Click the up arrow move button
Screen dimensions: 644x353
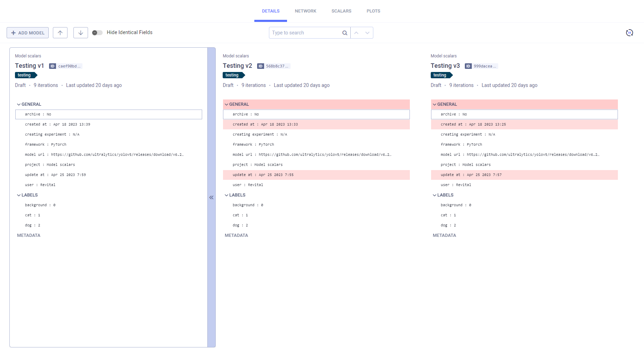click(x=60, y=33)
